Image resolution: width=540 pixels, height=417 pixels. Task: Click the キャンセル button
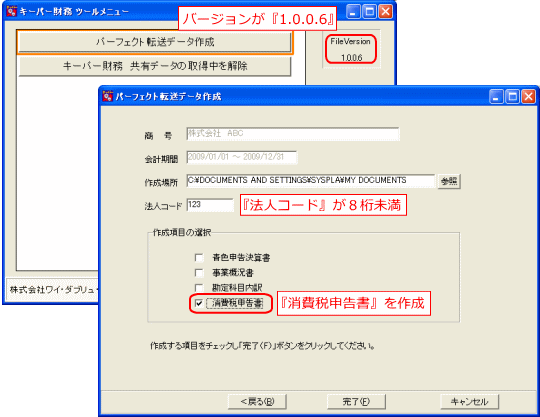tap(469, 402)
